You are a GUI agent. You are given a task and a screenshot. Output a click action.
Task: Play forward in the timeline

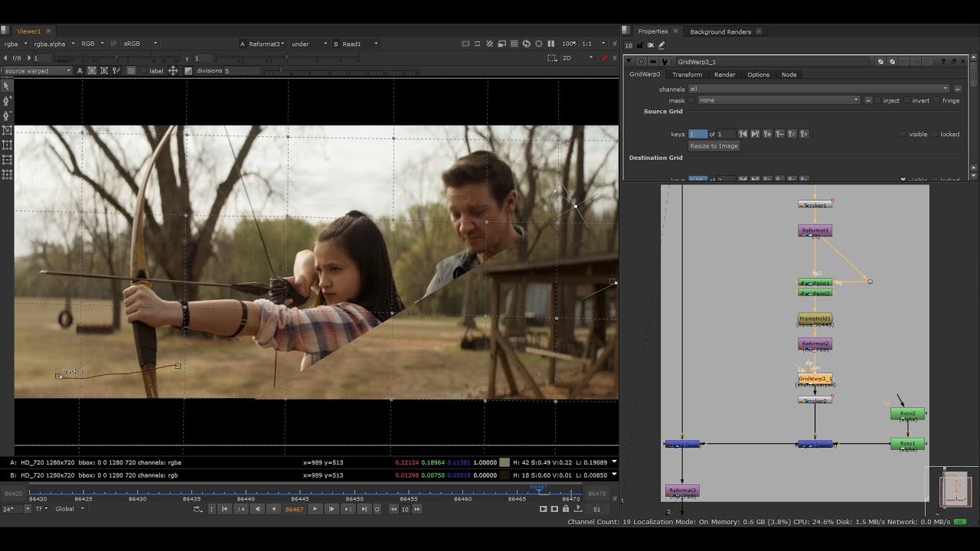[315, 509]
